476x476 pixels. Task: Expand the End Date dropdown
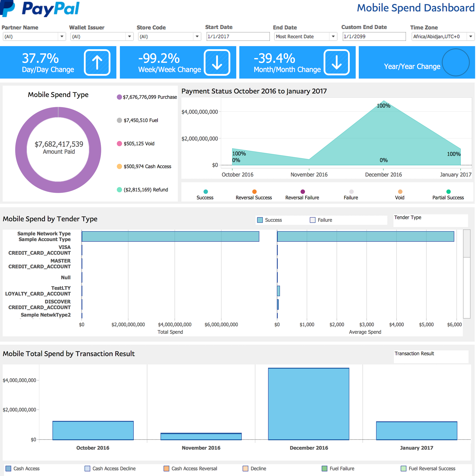[x=333, y=37]
